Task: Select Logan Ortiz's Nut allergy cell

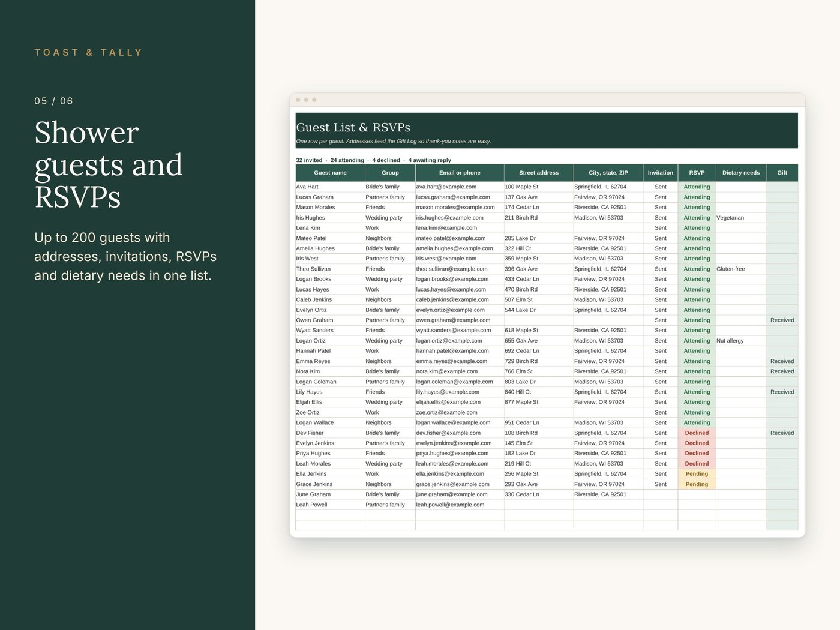Action: click(x=741, y=341)
